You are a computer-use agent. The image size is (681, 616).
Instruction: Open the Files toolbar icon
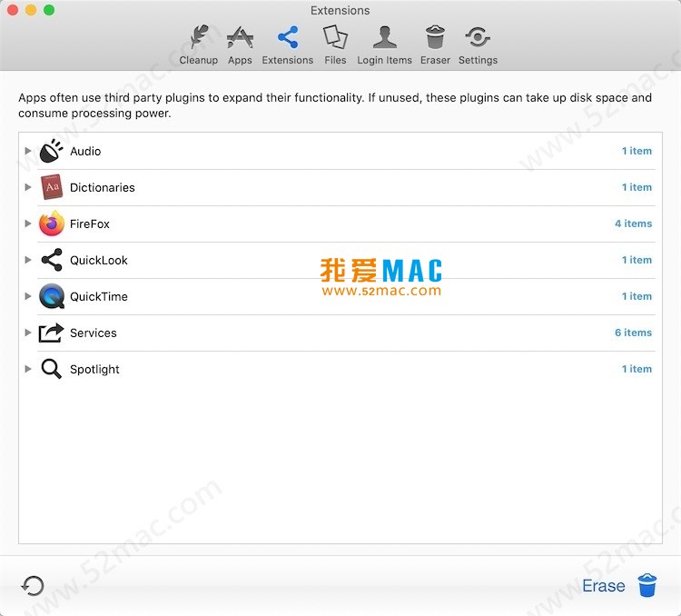(x=335, y=37)
